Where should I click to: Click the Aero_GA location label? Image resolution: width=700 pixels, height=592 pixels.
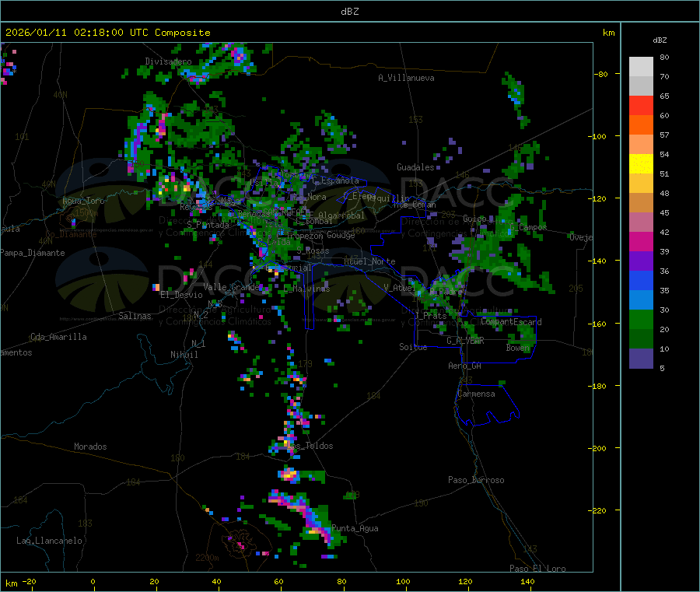coord(465,366)
